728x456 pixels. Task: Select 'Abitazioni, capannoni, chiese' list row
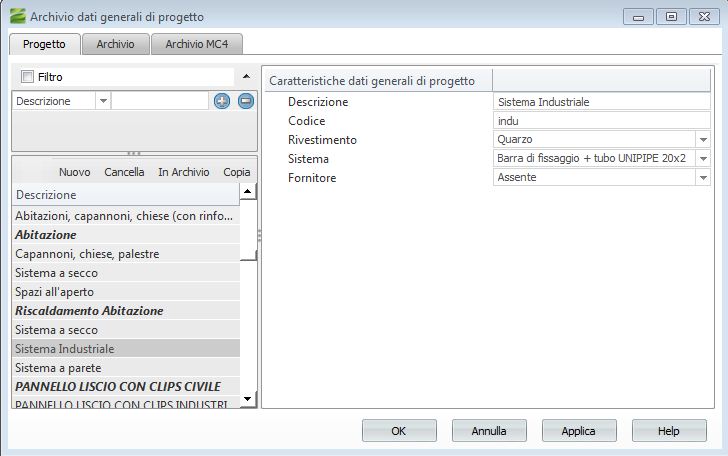click(125, 216)
